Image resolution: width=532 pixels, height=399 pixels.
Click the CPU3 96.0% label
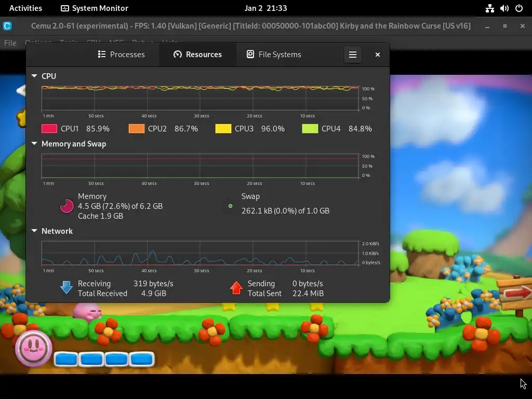pyautogui.click(x=260, y=129)
